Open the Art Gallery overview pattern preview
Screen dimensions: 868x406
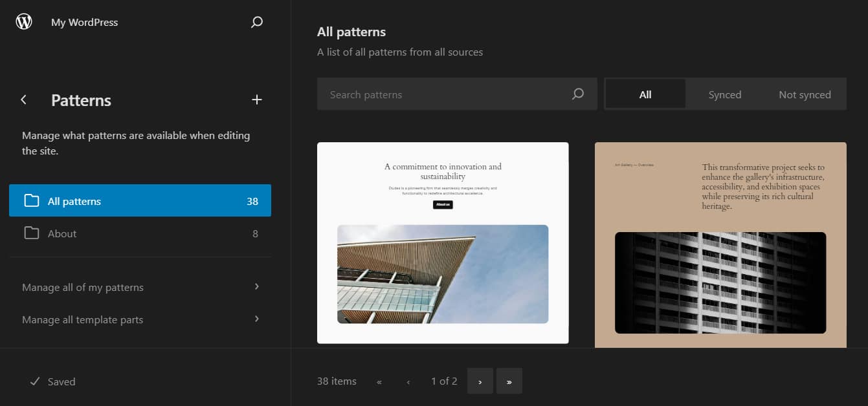[720, 245]
